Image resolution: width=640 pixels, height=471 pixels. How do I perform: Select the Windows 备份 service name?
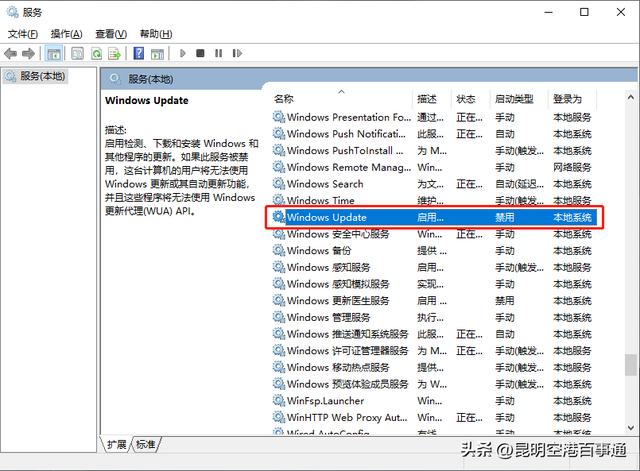[x=319, y=251]
